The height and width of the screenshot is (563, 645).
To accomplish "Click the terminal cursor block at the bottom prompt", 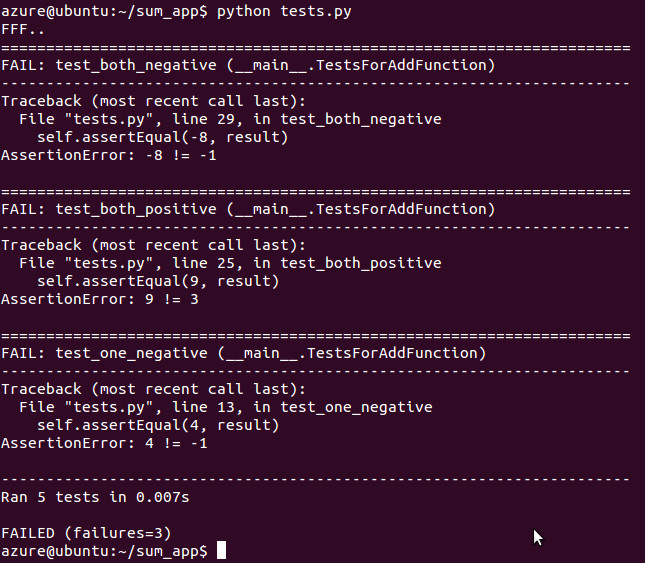I will pos(222,551).
